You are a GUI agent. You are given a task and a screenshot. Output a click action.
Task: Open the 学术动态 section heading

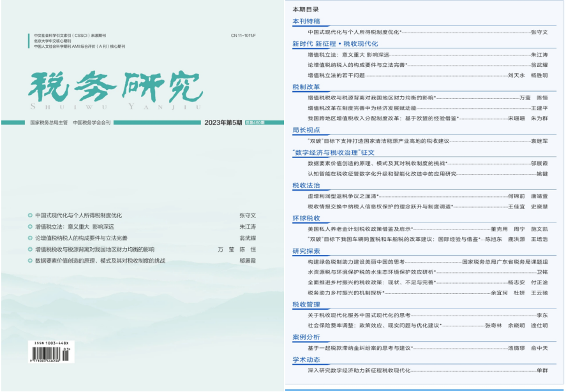pos(306,359)
